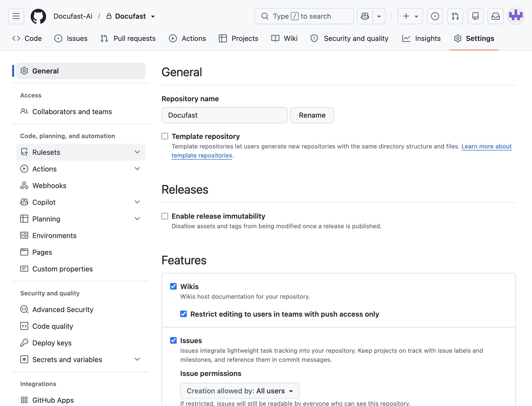Expand the Copilot sidebar section chevron

137,202
